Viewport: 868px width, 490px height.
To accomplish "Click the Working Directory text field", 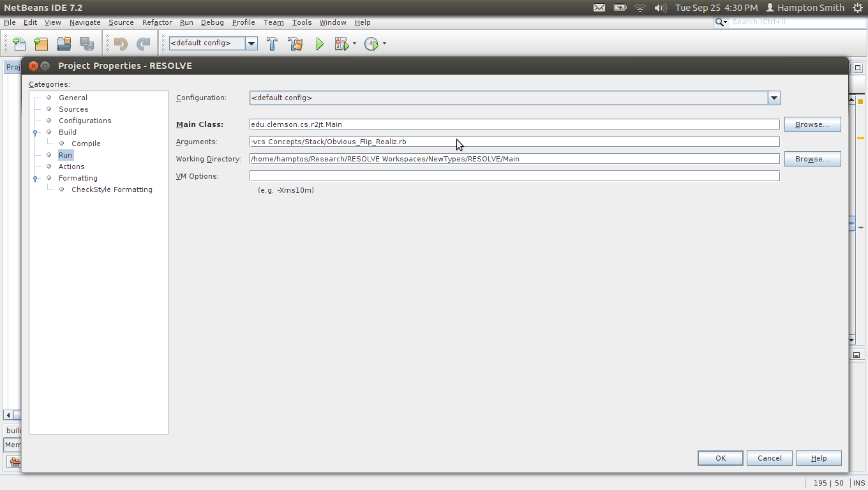I will (x=514, y=159).
